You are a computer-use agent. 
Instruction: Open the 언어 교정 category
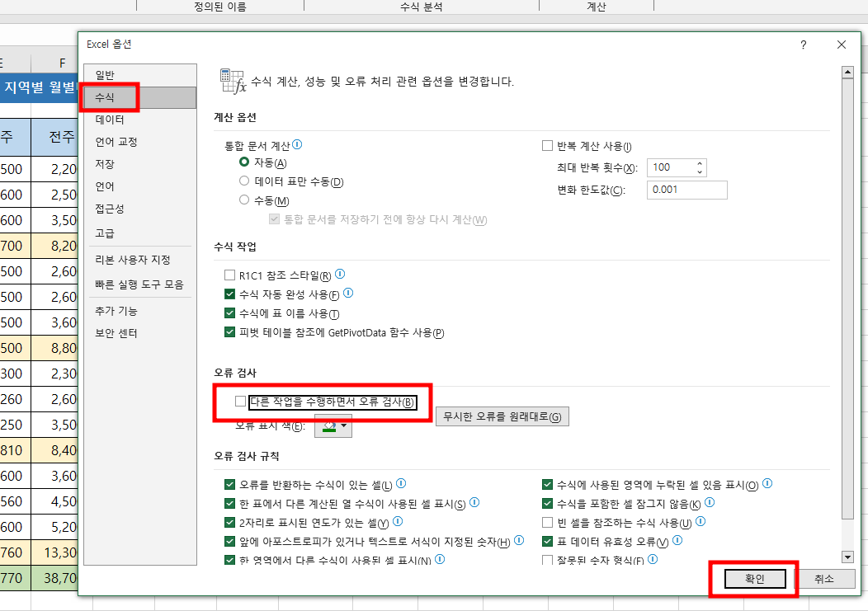[x=139, y=142]
